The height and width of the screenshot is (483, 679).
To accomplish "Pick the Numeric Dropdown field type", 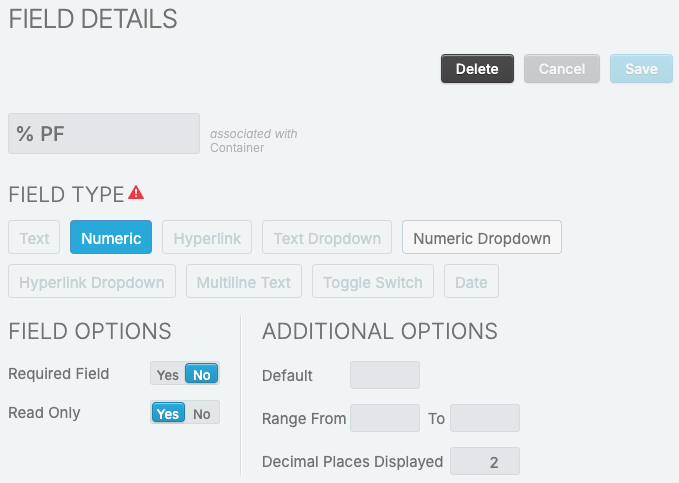I will tap(482, 238).
